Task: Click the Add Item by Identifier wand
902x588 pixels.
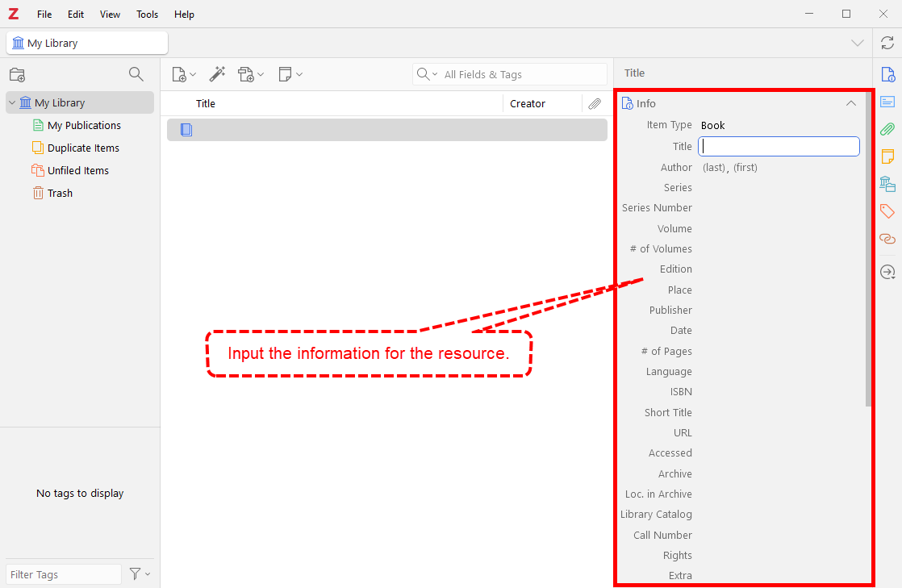Action: pos(217,74)
